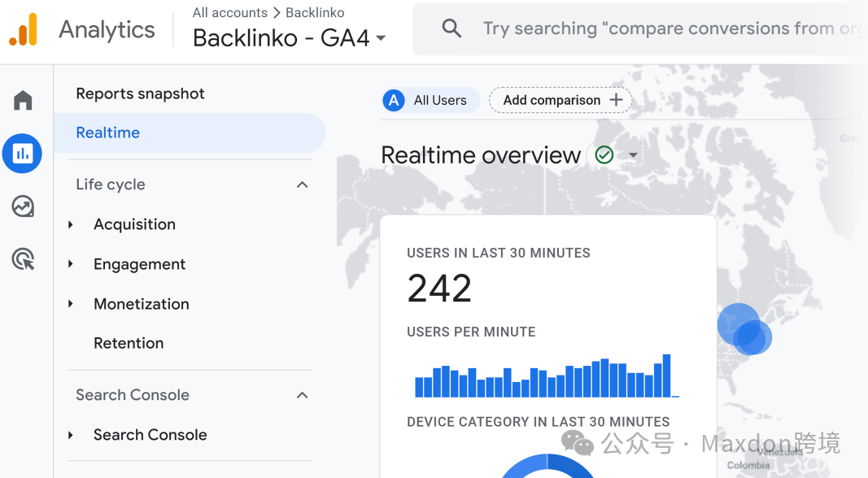Open the Search Console sub-item
Image resolution: width=868 pixels, height=478 pixels.
[x=150, y=435]
